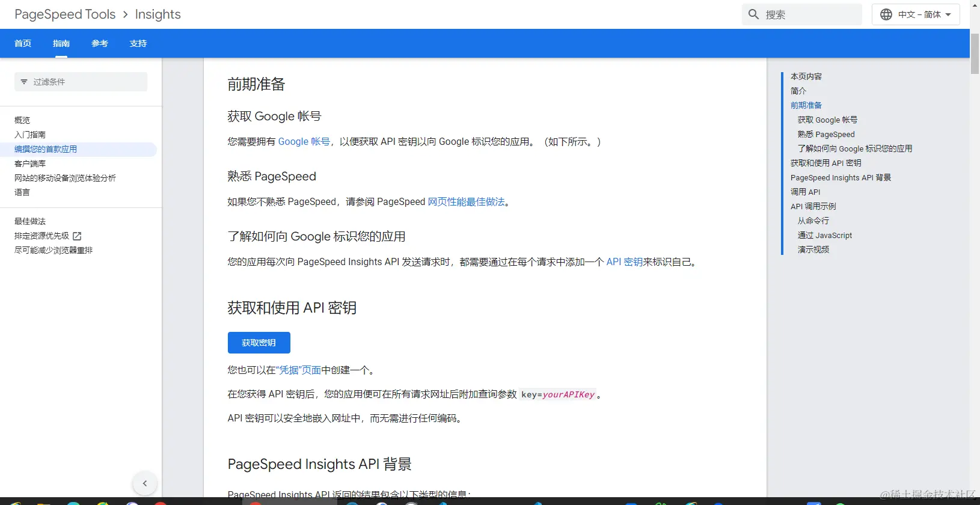Jump to 获取 Google 帐号 in contents

[828, 120]
